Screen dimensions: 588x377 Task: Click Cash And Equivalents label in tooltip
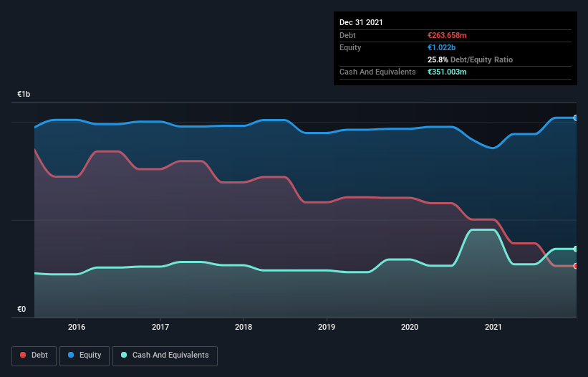tap(377, 72)
